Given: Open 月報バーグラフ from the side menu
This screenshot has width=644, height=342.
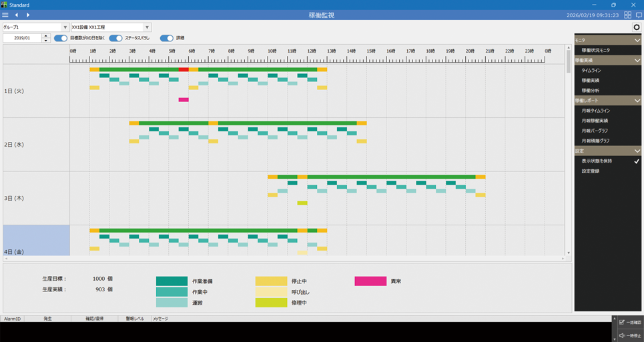Looking at the screenshot, I should [595, 131].
